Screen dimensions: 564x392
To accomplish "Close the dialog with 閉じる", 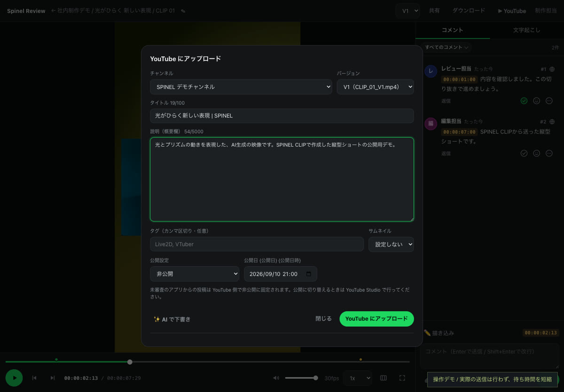I will 323,319.
